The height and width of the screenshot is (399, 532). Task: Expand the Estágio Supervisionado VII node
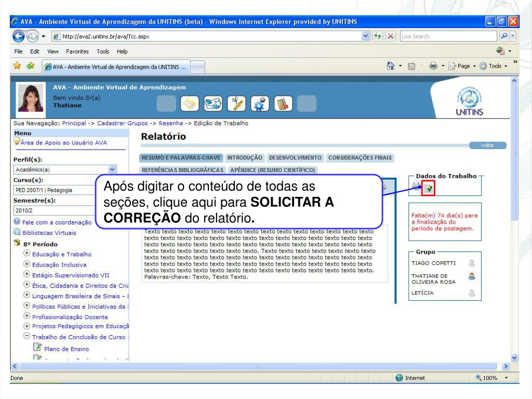click(27, 274)
